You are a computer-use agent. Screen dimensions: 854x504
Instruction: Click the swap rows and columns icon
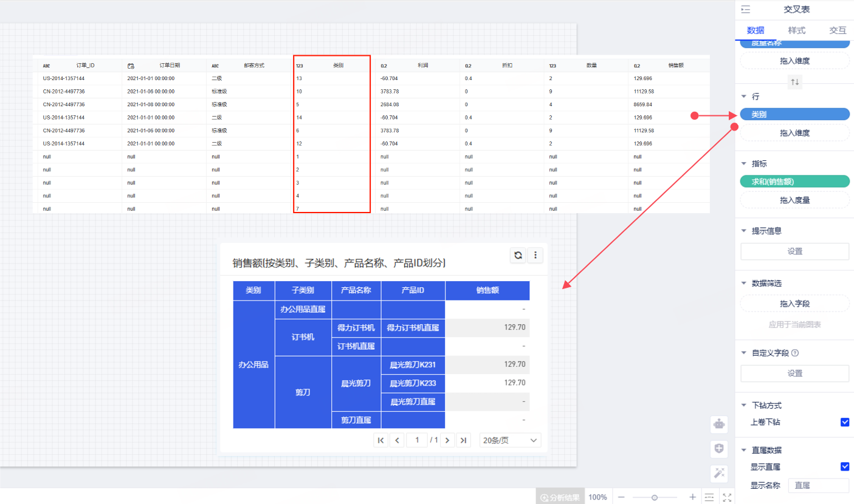point(795,82)
